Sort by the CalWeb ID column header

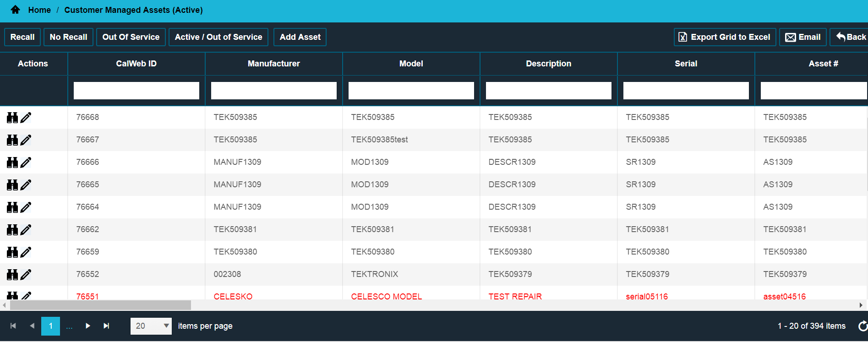tap(136, 64)
